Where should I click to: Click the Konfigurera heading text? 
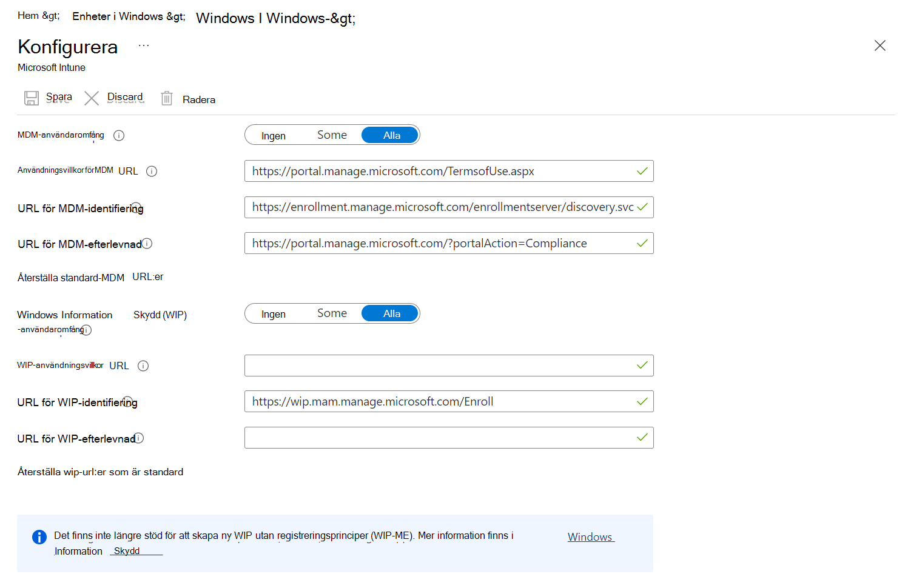pos(68,47)
